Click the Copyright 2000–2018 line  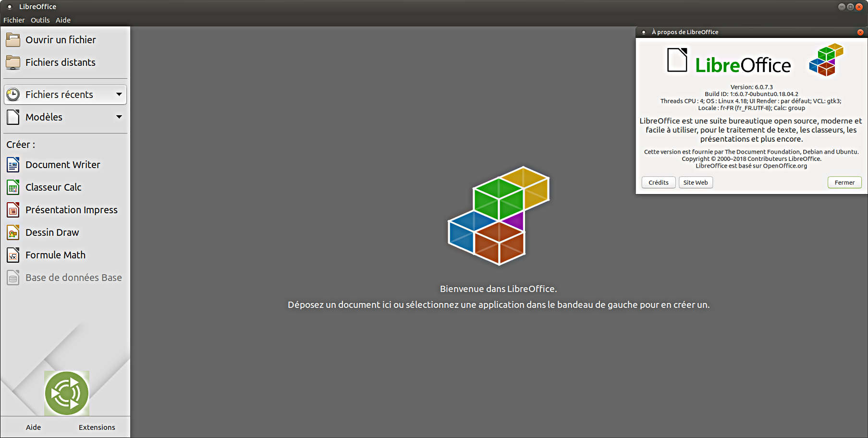click(x=752, y=159)
